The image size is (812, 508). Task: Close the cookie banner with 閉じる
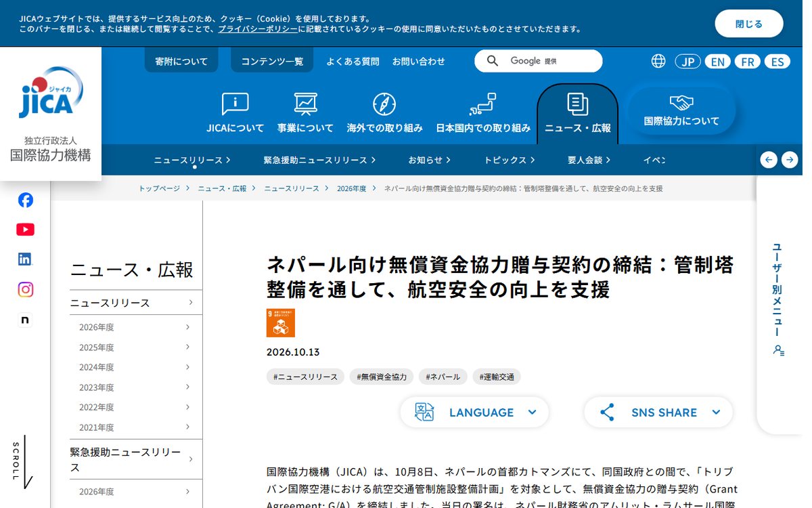point(749,24)
